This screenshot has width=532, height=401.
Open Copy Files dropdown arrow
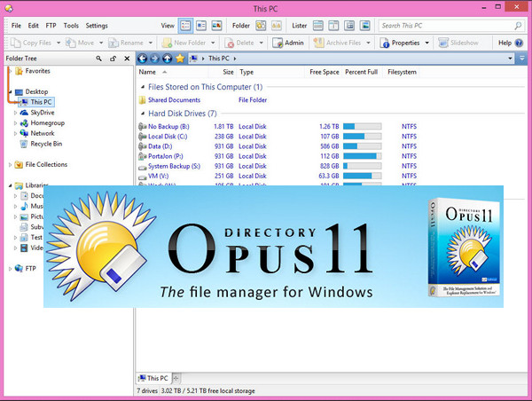(59, 43)
